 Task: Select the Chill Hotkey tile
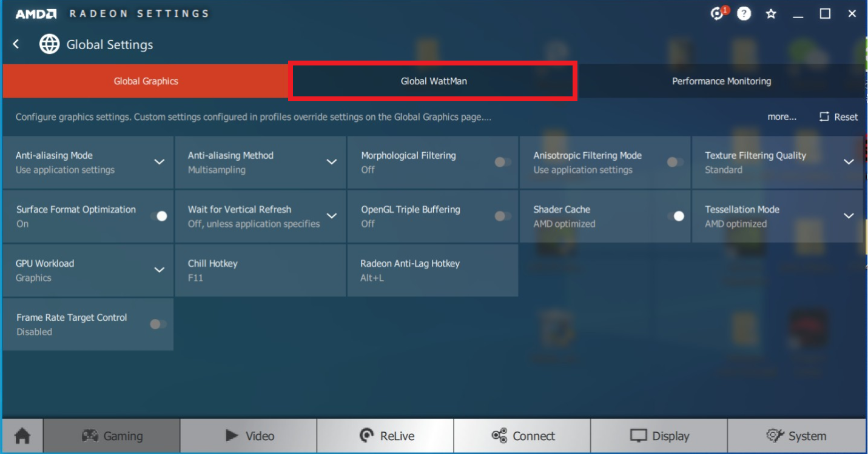pos(260,270)
